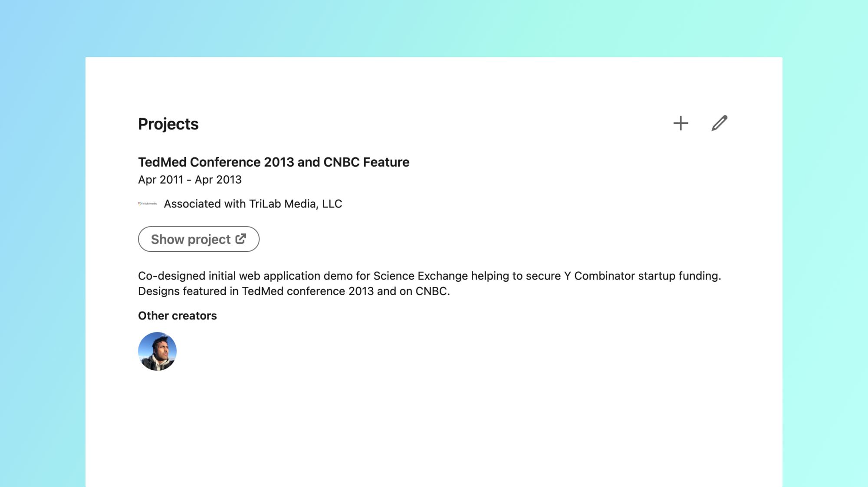Open the other creator's profile photo
868x487 pixels.
[x=157, y=351]
